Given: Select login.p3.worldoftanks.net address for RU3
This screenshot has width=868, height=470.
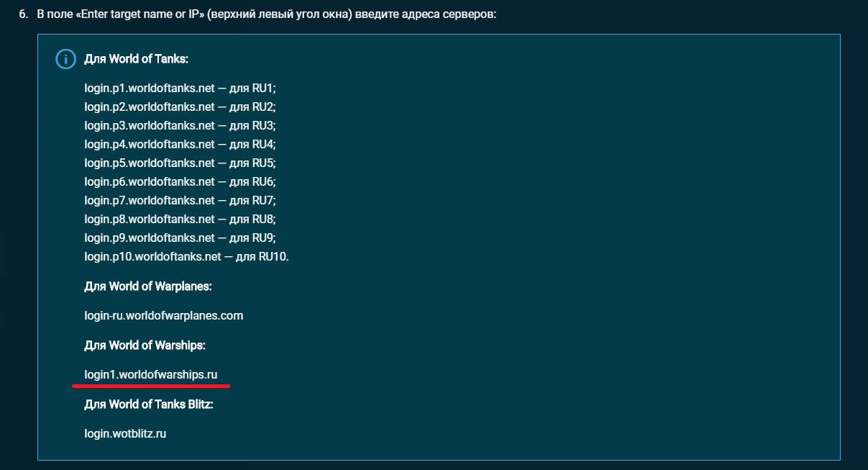Looking at the screenshot, I should 150,125.
